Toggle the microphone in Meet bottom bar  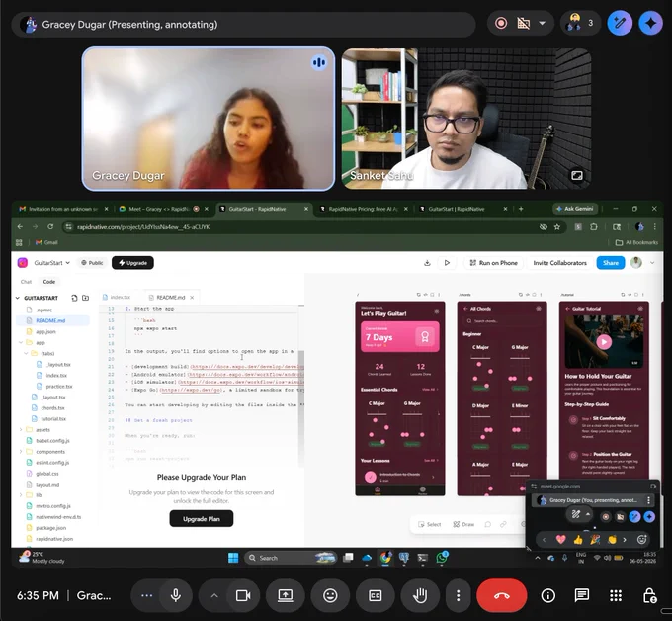[x=175, y=595]
